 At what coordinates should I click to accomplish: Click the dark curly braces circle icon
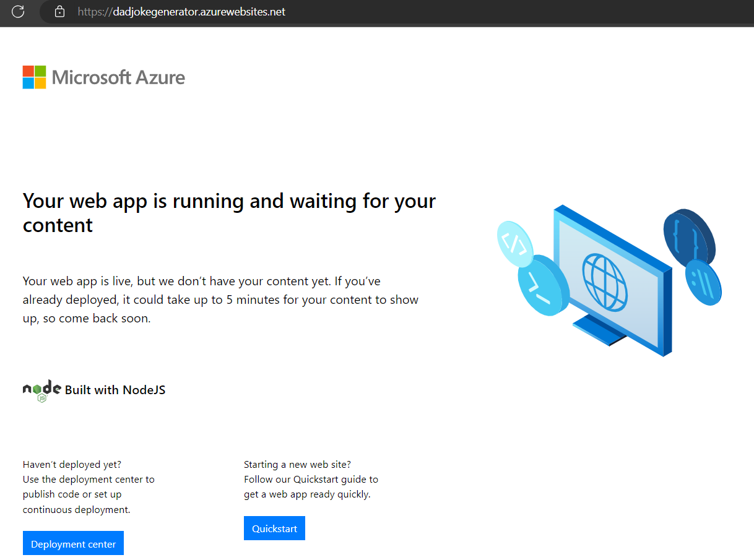pos(688,234)
